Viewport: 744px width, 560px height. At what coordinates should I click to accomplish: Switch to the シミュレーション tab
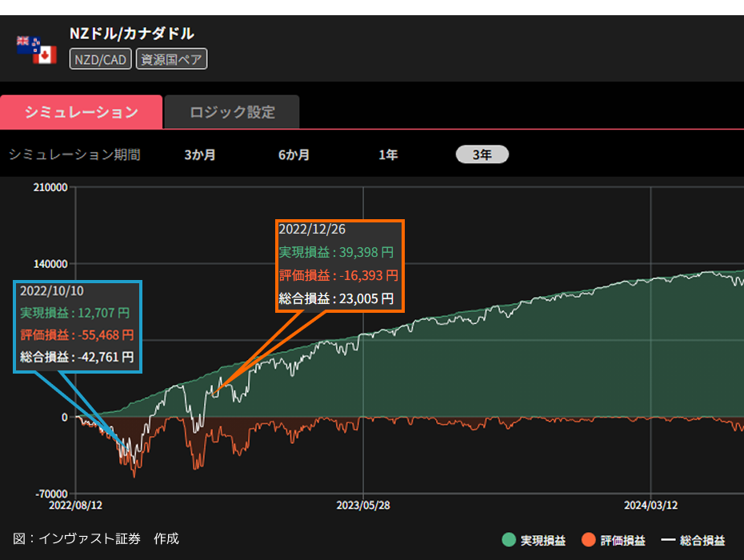coord(81,112)
